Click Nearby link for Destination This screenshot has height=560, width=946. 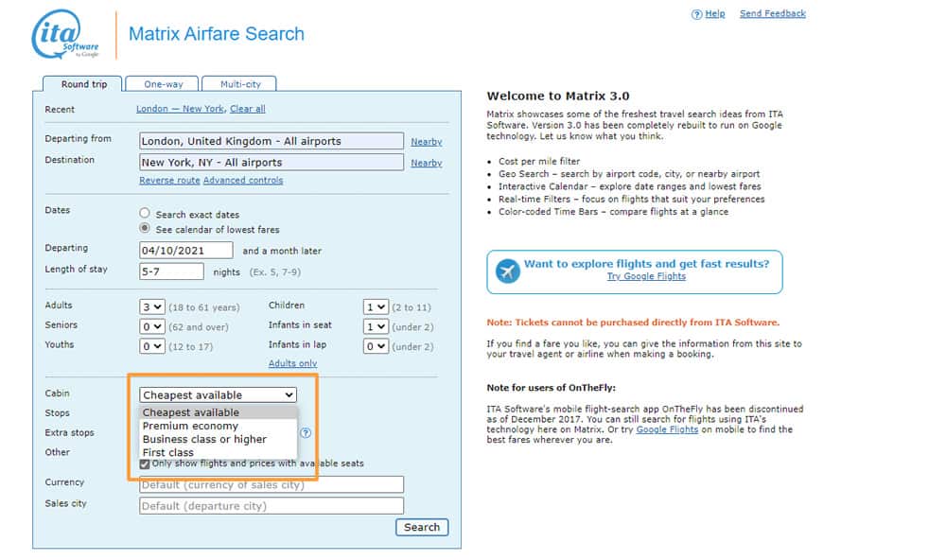427,163
